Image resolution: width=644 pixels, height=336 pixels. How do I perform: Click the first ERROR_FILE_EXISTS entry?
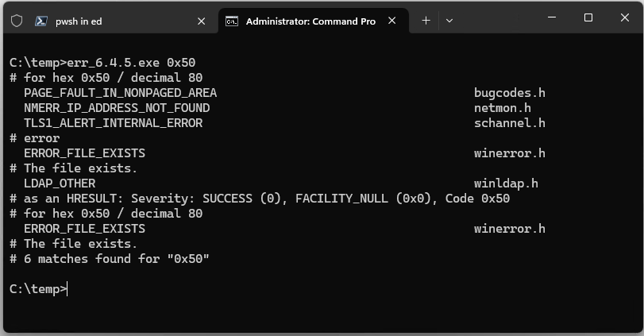click(x=85, y=153)
